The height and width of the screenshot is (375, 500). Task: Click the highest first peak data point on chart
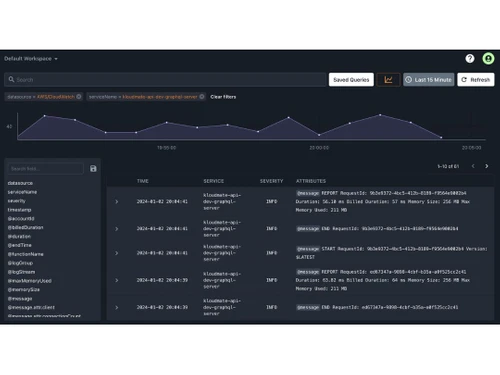click(45, 116)
